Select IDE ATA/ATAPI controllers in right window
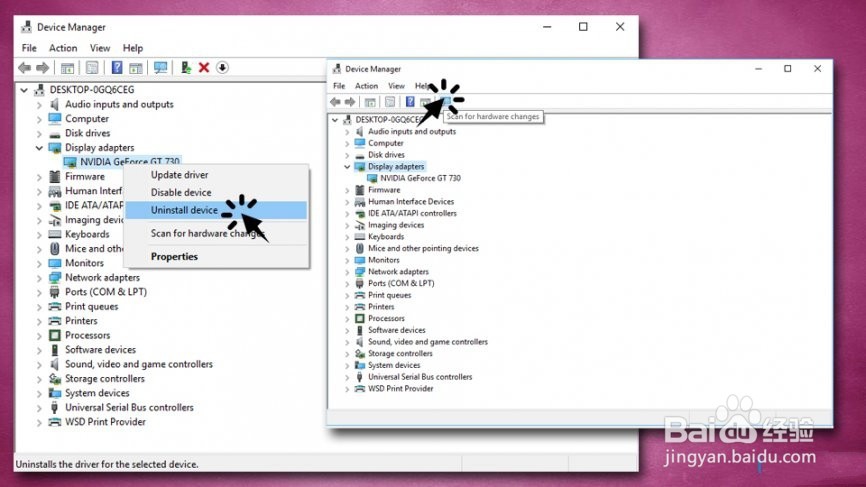 (412, 213)
